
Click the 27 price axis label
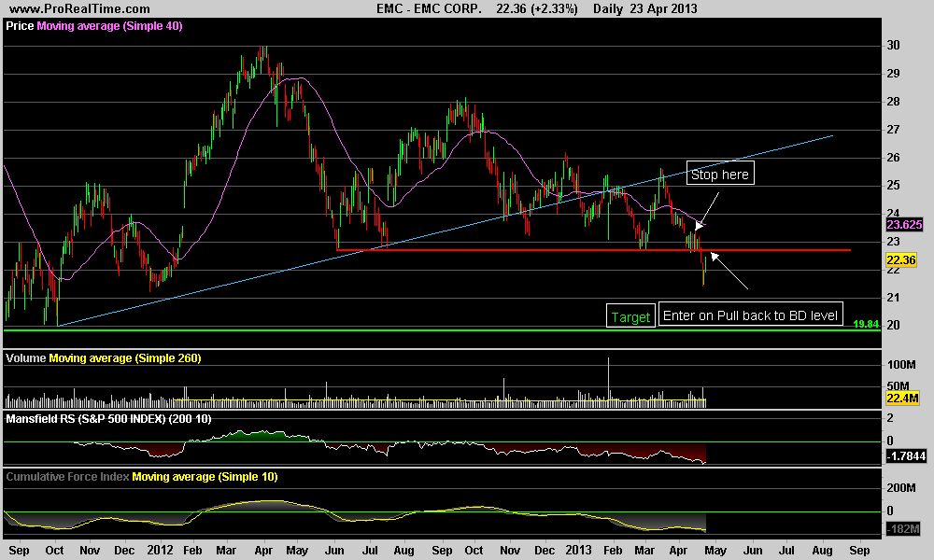click(x=893, y=130)
